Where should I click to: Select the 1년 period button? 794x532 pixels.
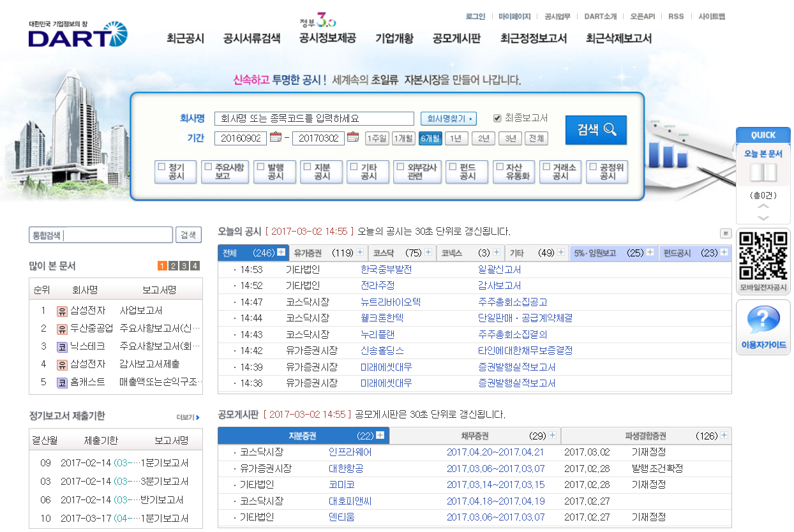[456, 138]
